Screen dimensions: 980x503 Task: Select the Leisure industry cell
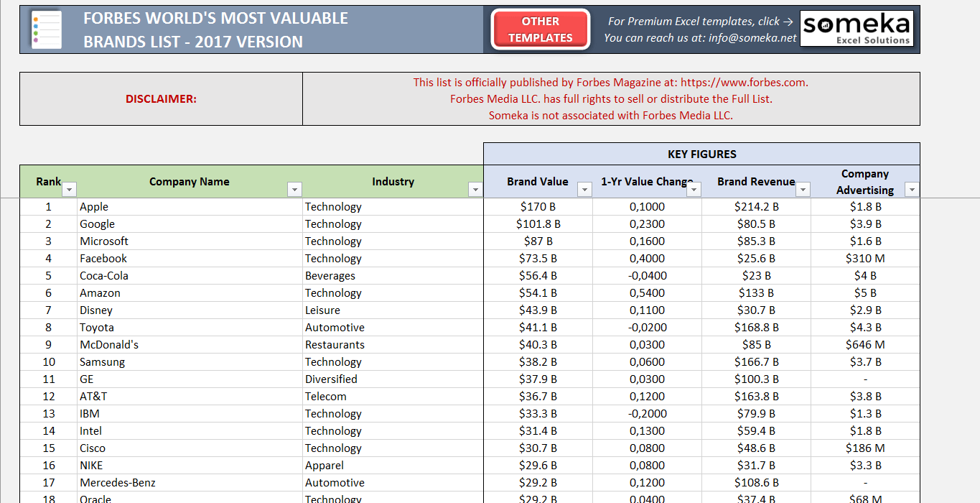coord(393,310)
